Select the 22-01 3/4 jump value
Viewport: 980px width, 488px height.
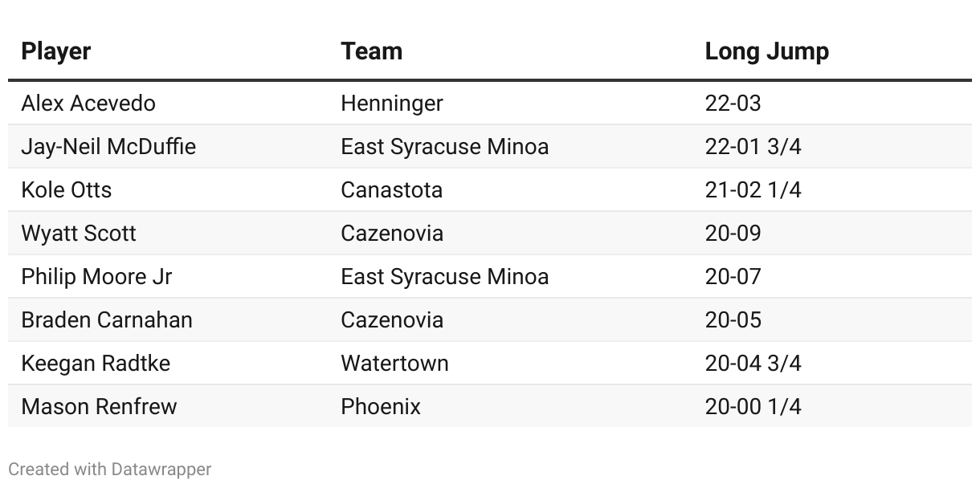(x=753, y=147)
